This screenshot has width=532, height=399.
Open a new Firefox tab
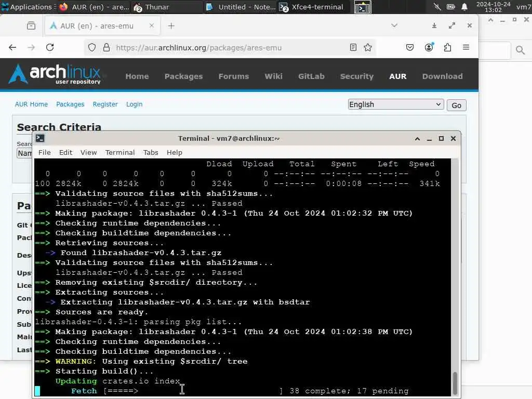171,26
